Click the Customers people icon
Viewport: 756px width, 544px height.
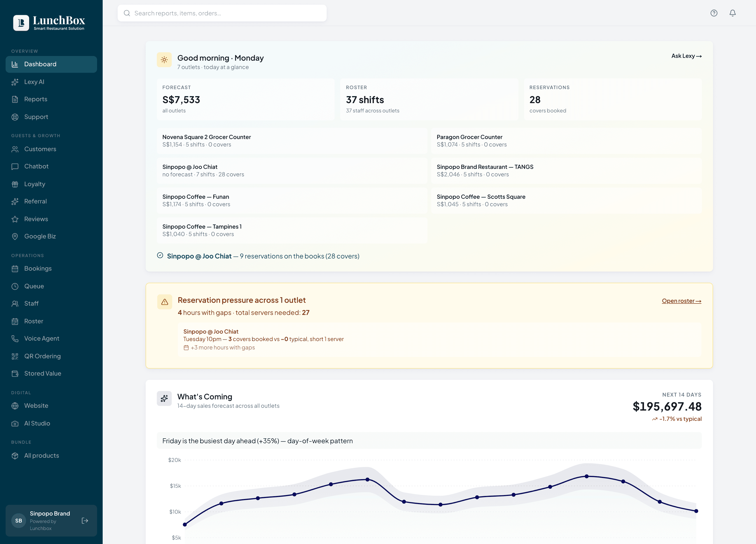pyautogui.click(x=15, y=149)
